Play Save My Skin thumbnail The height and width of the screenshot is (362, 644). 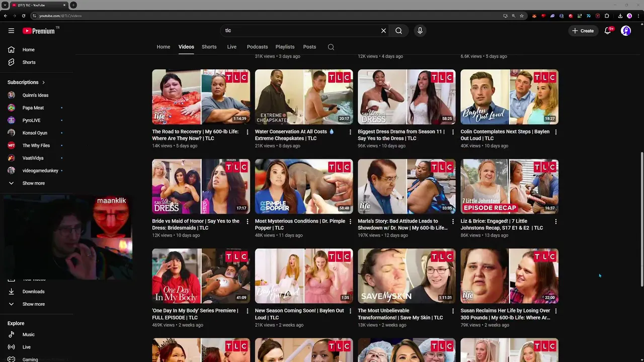click(x=407, y=276)
